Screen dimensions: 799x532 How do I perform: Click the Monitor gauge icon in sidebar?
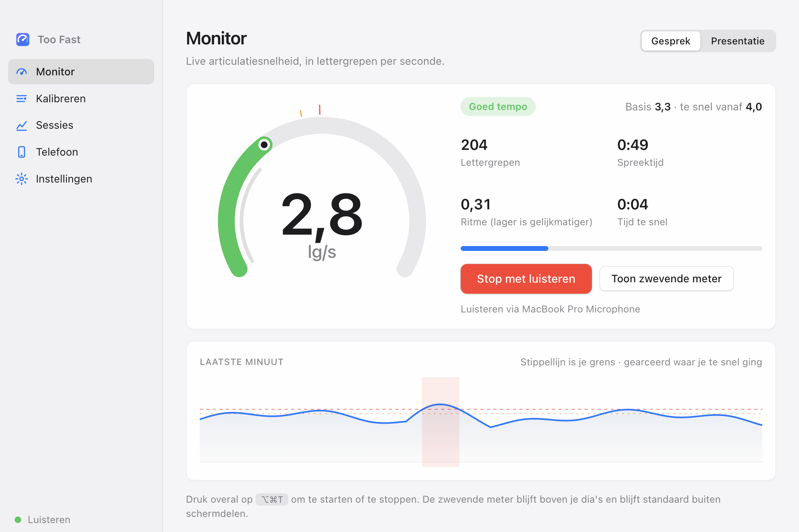pos(22,72)
